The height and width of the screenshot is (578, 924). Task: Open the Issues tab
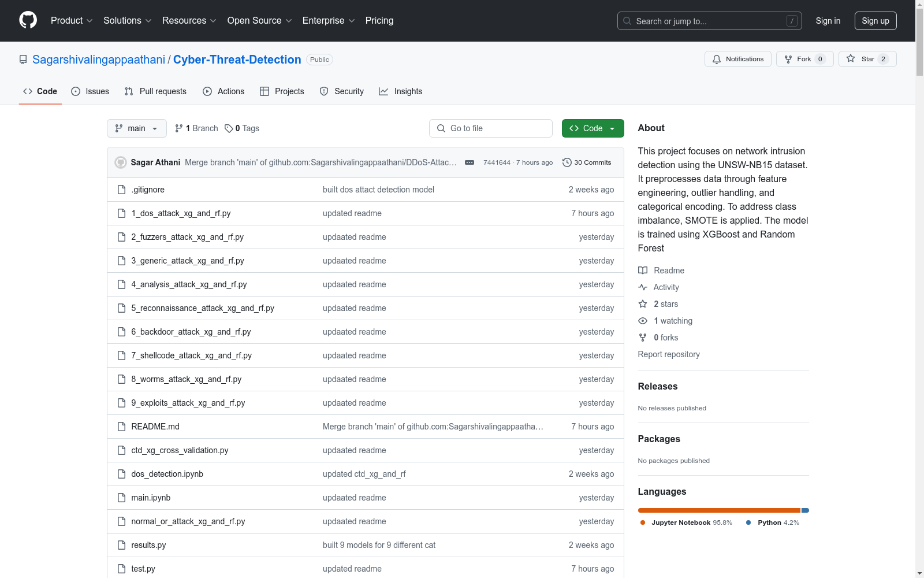pos(90,91)
